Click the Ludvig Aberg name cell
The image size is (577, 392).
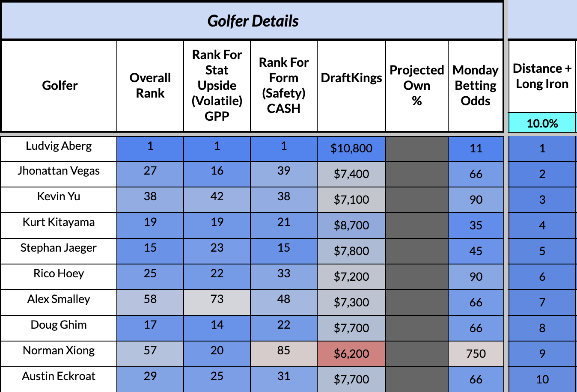click(x=59, y=146)
